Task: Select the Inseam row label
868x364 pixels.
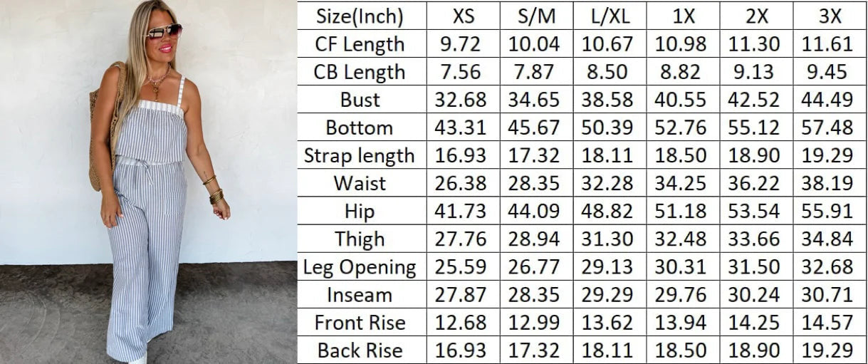Action: point(360,294)
